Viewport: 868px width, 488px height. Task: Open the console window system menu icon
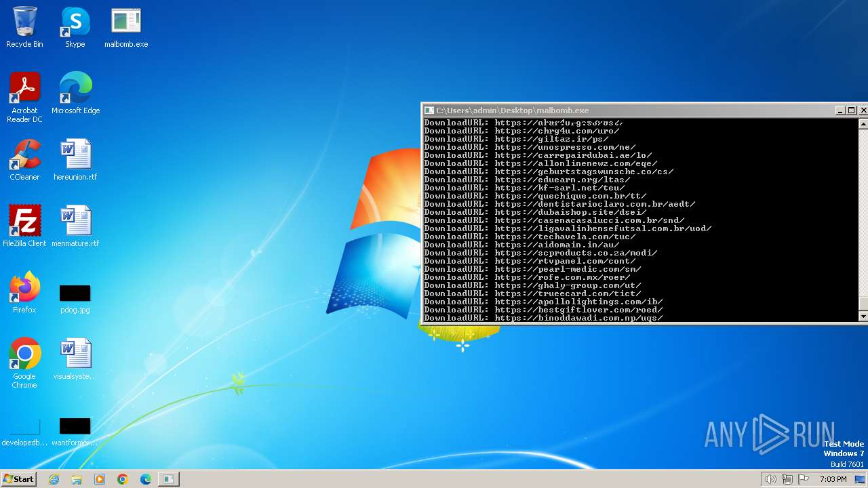(x=429, y=110)
